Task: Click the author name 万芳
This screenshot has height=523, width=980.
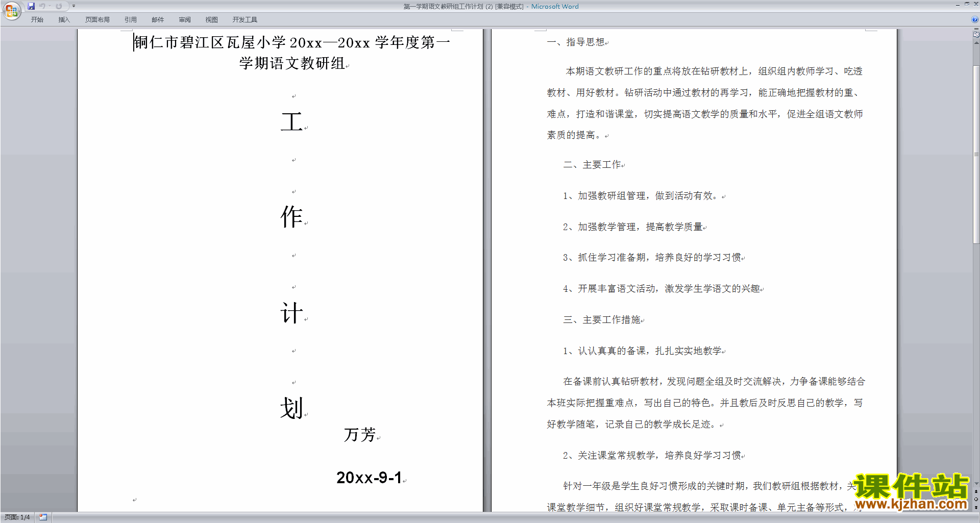Action: (x=360, y=435)
